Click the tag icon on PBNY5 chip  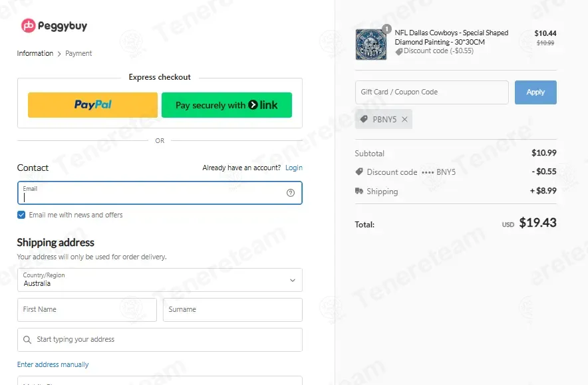point(364,119)
